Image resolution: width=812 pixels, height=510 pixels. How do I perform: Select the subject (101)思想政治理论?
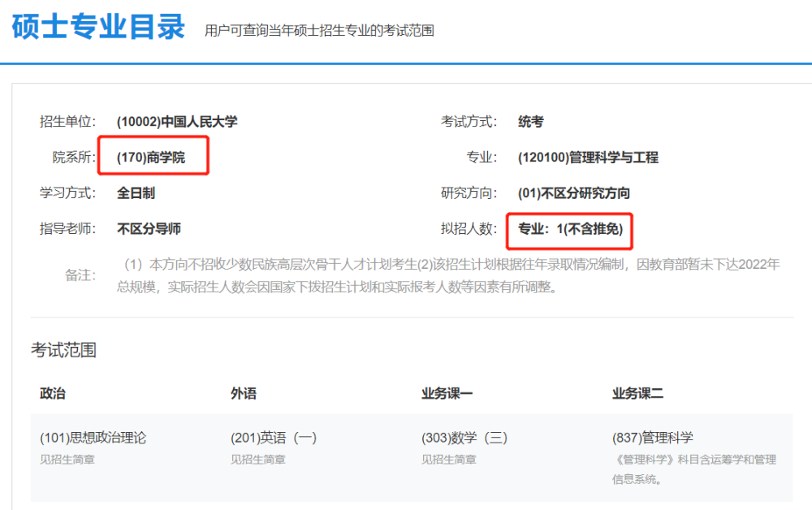tap(93, 438)
